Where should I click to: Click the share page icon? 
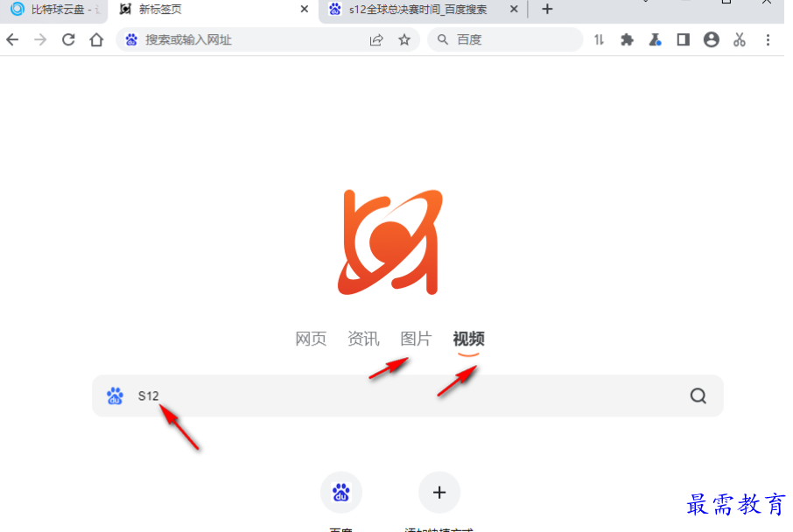376,40
